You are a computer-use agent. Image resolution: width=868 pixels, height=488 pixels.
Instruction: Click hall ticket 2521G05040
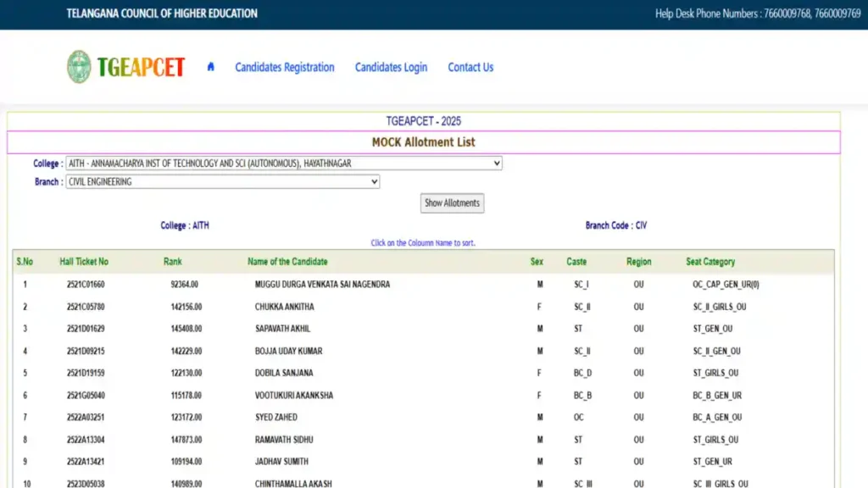tap(86, 395)
